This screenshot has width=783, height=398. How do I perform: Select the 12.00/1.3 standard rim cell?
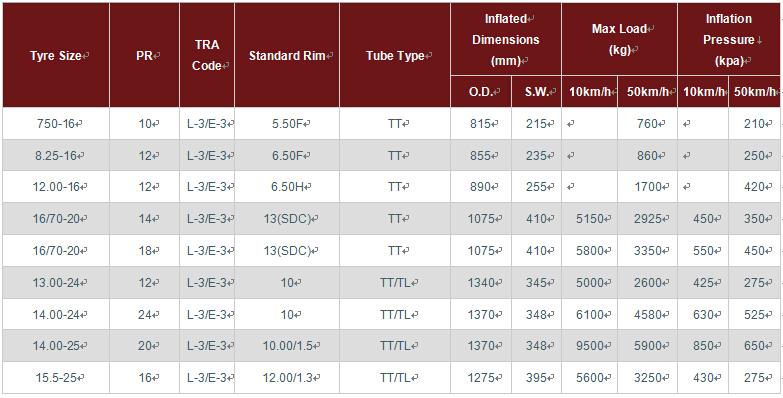click(287, 378)
